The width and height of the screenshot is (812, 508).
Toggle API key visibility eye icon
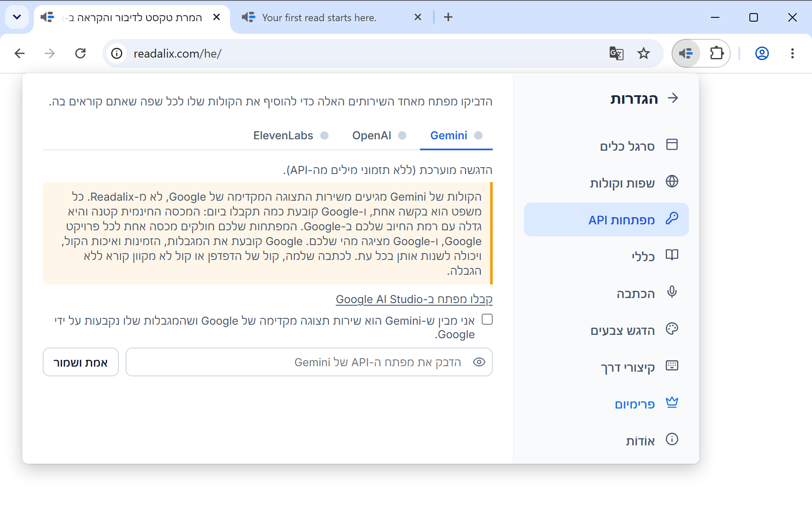coord(479,362)
